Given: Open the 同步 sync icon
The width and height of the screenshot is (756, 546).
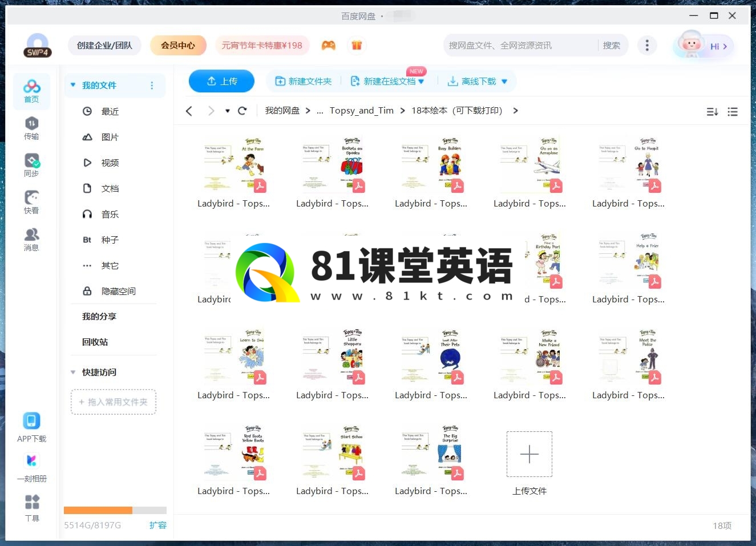Looking at the screenshot, I should 31,165.
